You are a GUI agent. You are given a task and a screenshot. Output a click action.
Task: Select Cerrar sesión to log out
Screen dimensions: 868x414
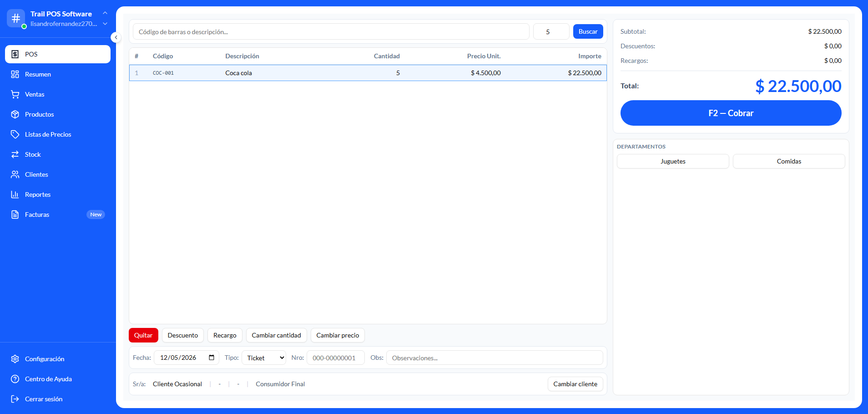(x=58, y=399)
